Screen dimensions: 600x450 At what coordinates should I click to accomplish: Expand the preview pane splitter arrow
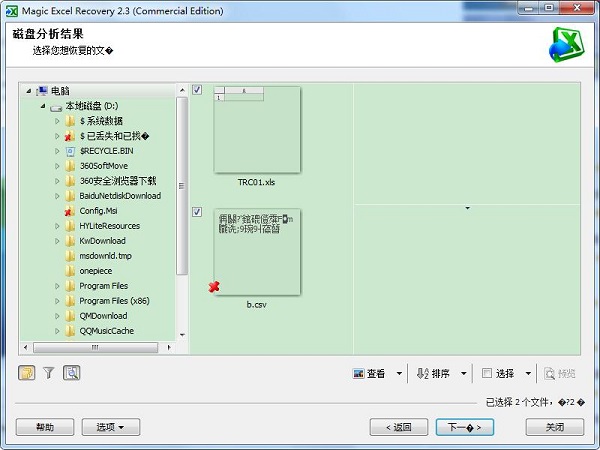467,208
